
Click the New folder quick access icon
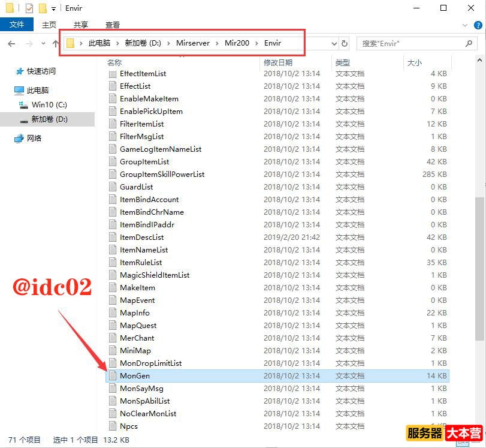click(x=43, y=8)
